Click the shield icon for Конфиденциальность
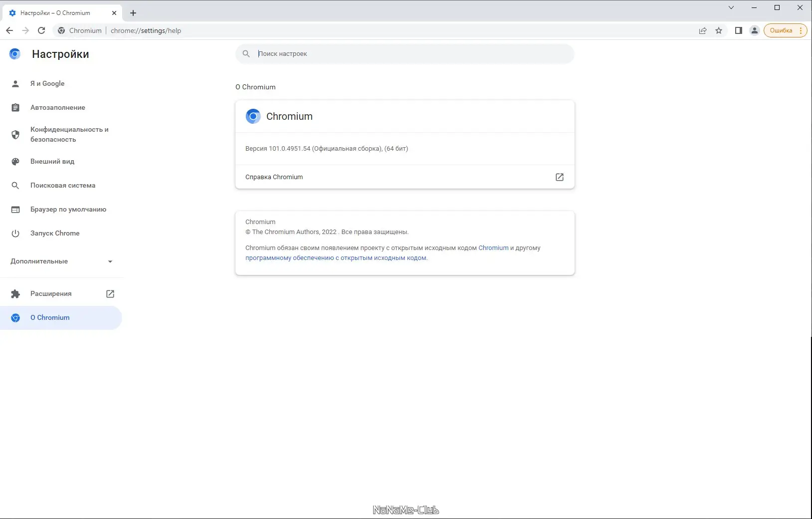Viewport: 812px width, 519px height. tap(15, 135)
